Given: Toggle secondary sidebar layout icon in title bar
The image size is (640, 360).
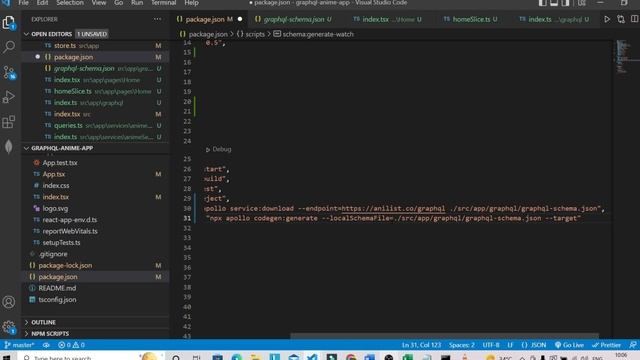Looking at the screenshot, I should coord(565,3).
